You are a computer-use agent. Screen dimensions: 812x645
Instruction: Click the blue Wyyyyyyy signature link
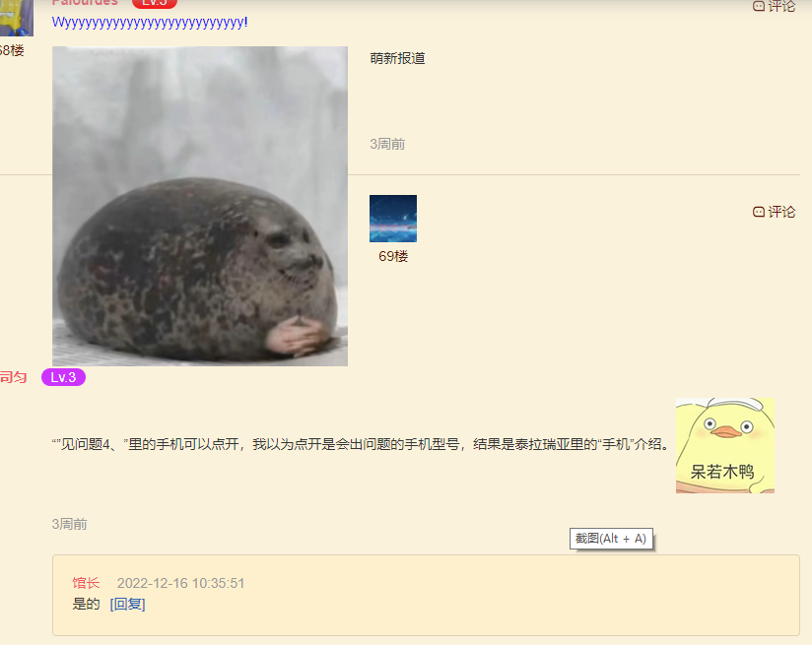(150, 22)
